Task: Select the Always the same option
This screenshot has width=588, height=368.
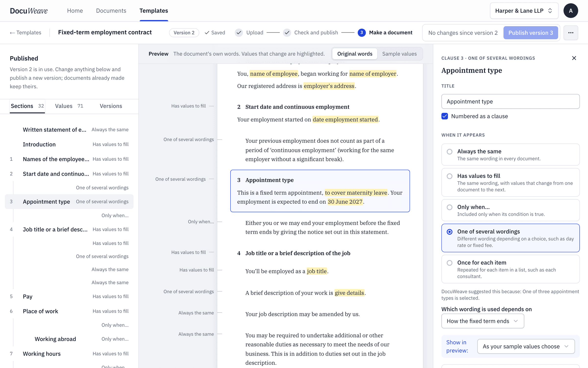Action: (x=510, y=155)
